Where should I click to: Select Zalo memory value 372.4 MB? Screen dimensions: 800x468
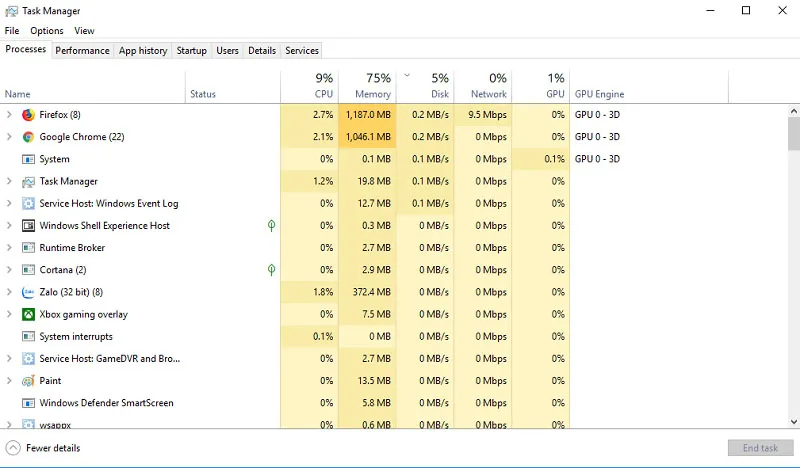point(371,292)
